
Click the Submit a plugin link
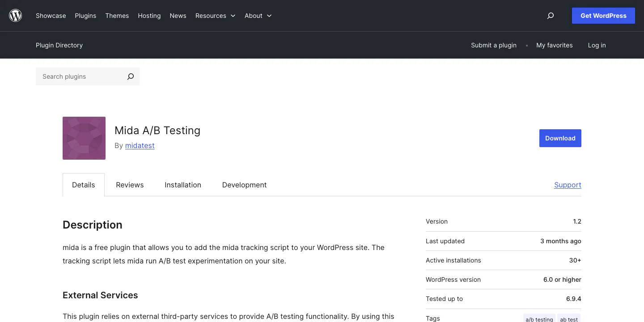point(494,45)
